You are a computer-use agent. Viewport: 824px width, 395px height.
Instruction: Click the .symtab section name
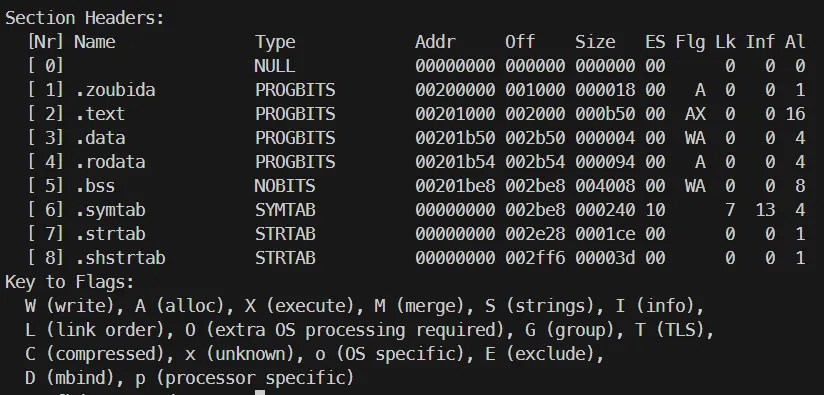[110, 210]
